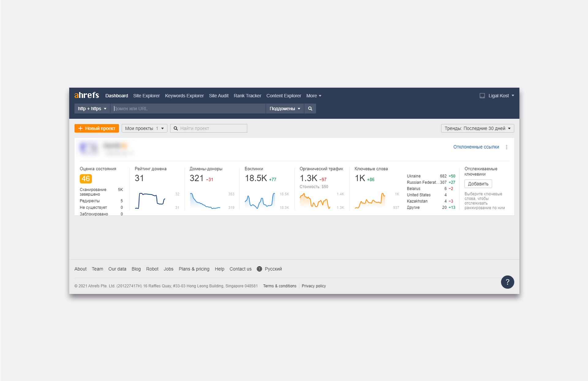Click the orange health score 46 badge

86,179
